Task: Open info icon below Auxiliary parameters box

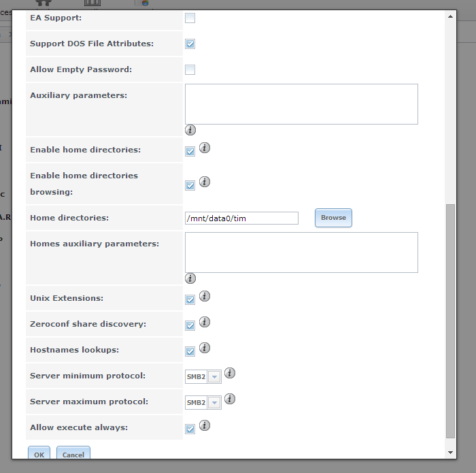Action: click(x=190, y=130)
